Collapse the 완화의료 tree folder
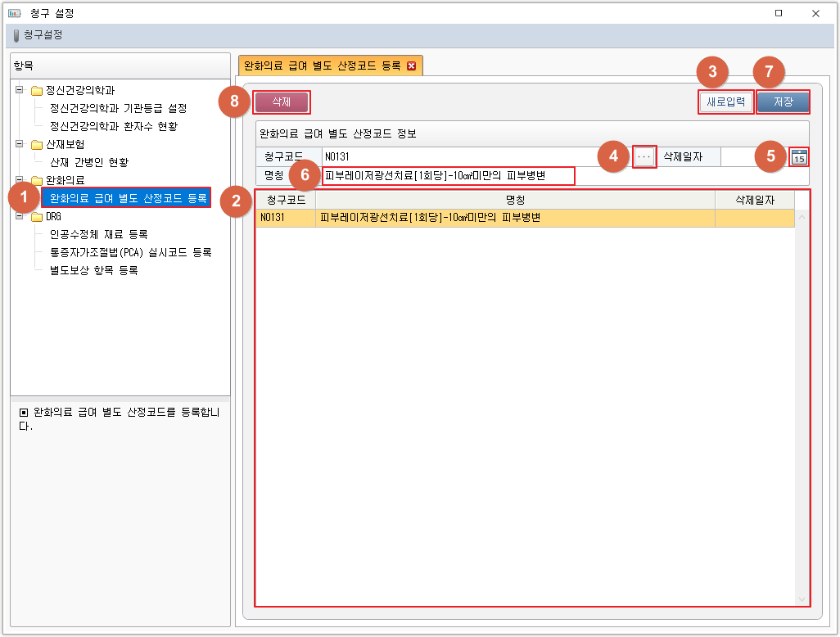 (x=20, y=179)
